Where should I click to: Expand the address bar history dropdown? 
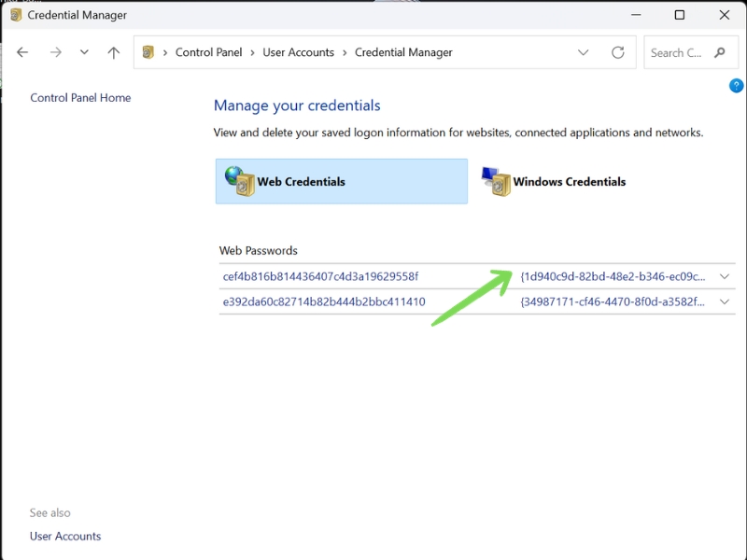pyautogui.click(x=583, y=52)
